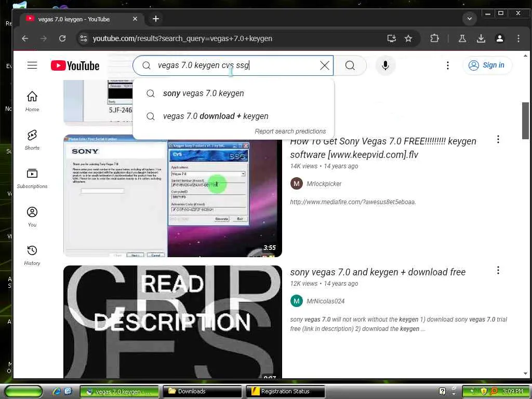Viewport: 532px width, 399px height.
Task: Select suggestion vegas 7.0 download + keygen
Action: [x=233, y=116]
